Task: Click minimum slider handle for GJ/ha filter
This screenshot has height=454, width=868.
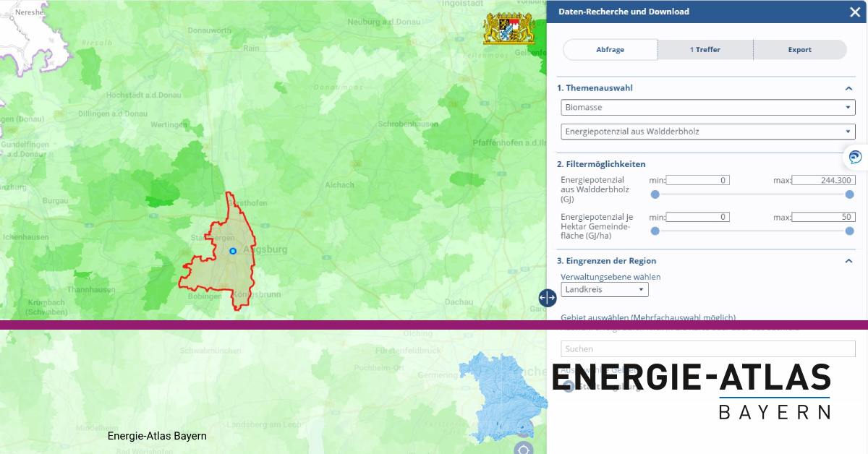Action: (655, 231)
